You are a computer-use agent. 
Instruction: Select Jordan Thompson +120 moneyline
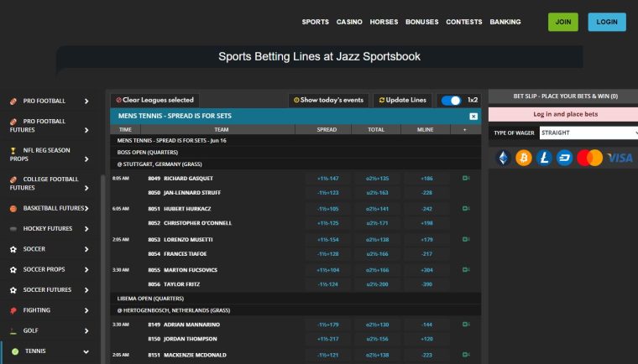pos(426,339)
